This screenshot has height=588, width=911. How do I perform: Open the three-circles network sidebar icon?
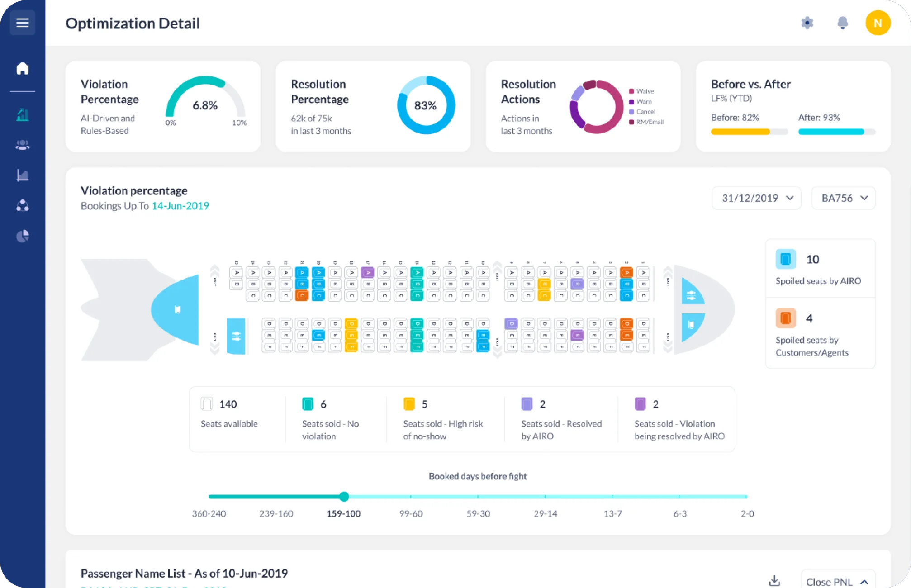[23, 206]
